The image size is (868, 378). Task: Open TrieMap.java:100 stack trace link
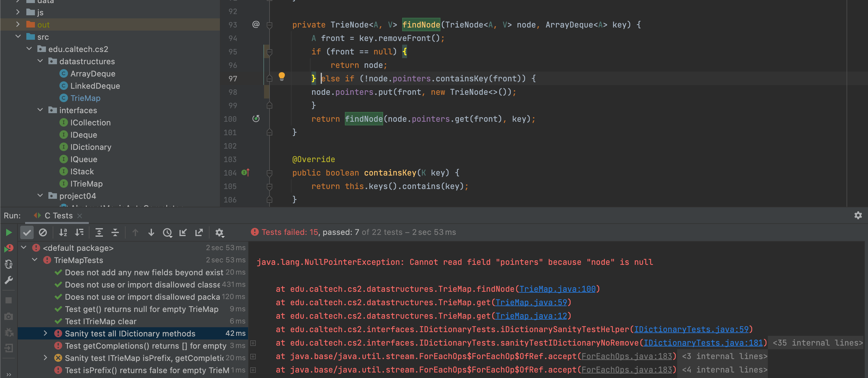557,289
